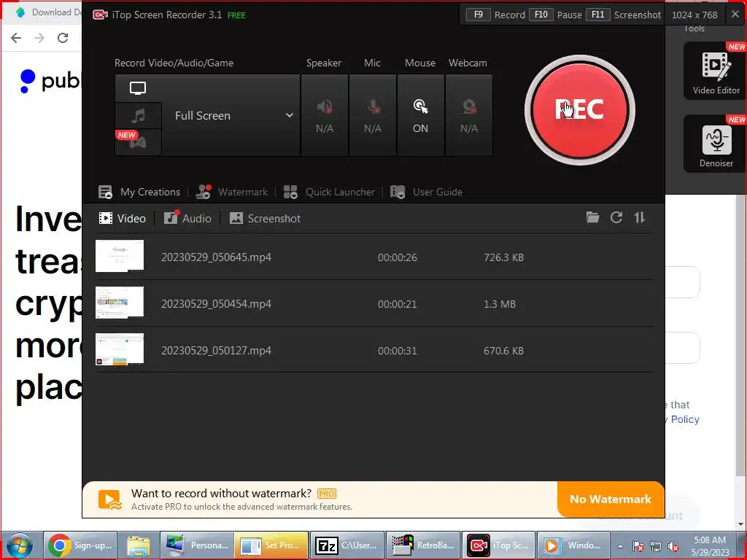Open the User Guide

[x=426, y=192]
